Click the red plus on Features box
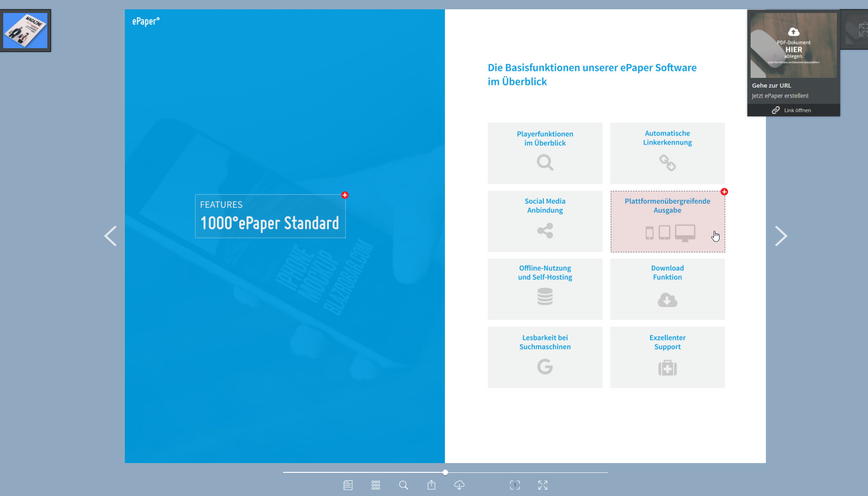 click(345, 195)
